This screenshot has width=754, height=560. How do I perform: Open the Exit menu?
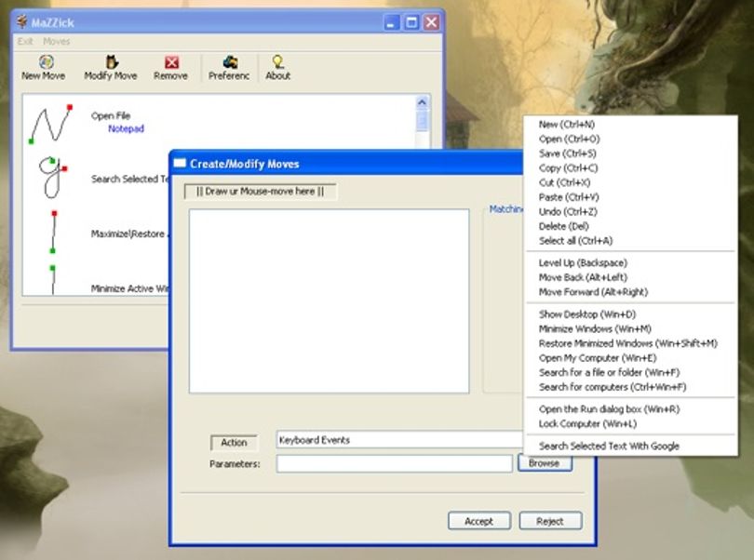[x=25, y=41]
